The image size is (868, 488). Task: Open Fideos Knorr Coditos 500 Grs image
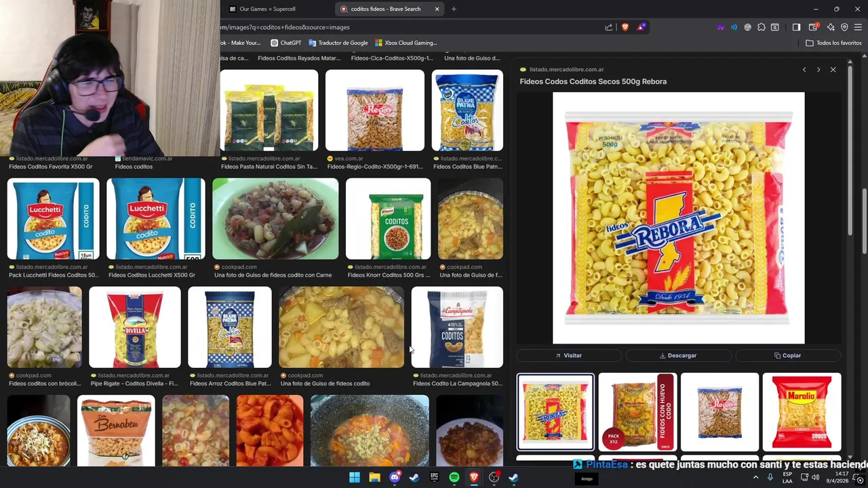[x=388, y=219]
